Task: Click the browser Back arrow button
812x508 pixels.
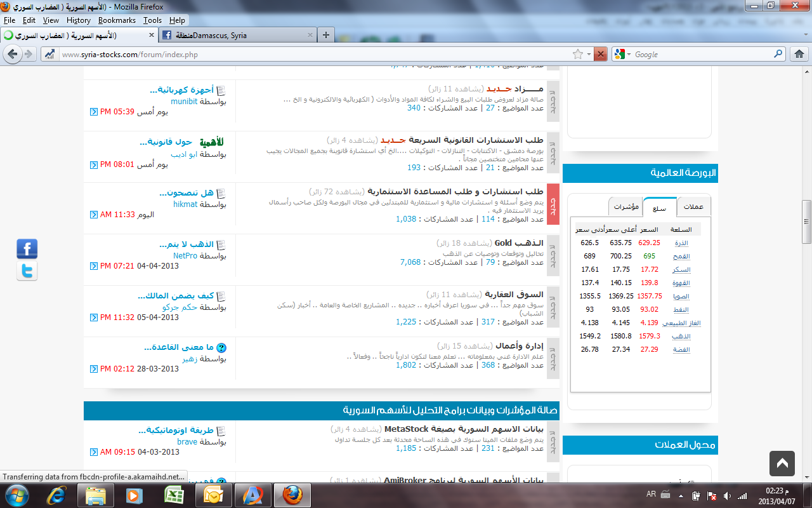Action: coord(12,55)
